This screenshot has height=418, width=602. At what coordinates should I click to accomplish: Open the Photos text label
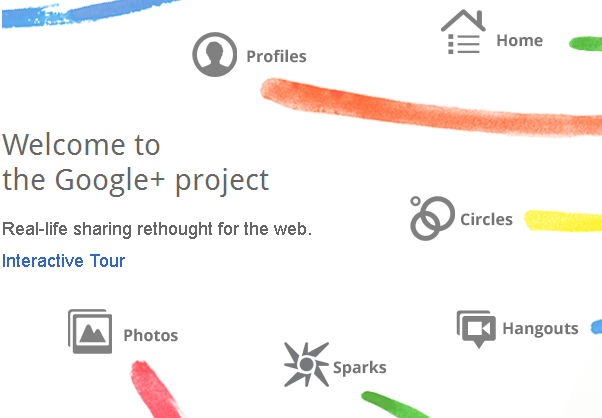150,335
